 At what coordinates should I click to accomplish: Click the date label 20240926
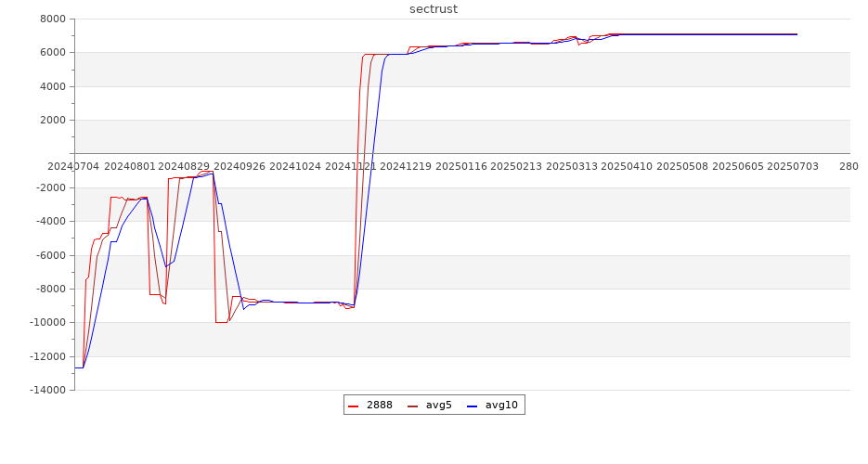(x=240, y=166)
